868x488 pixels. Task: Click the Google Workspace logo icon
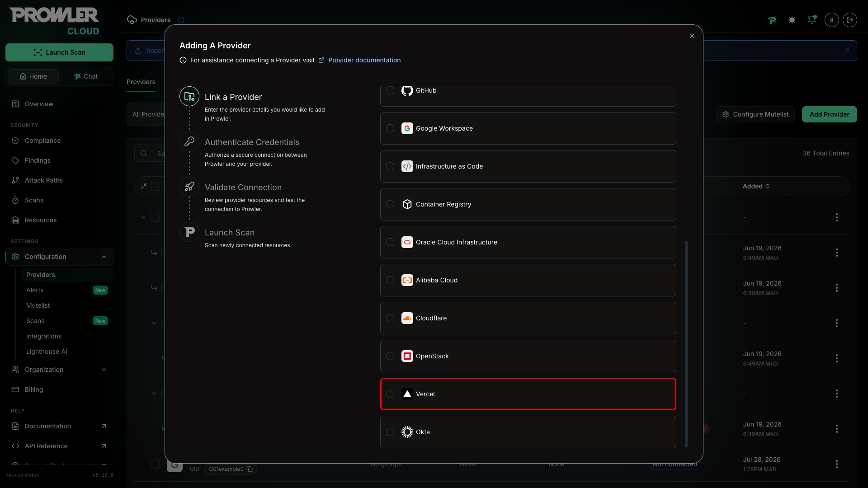tap(407, 128)
